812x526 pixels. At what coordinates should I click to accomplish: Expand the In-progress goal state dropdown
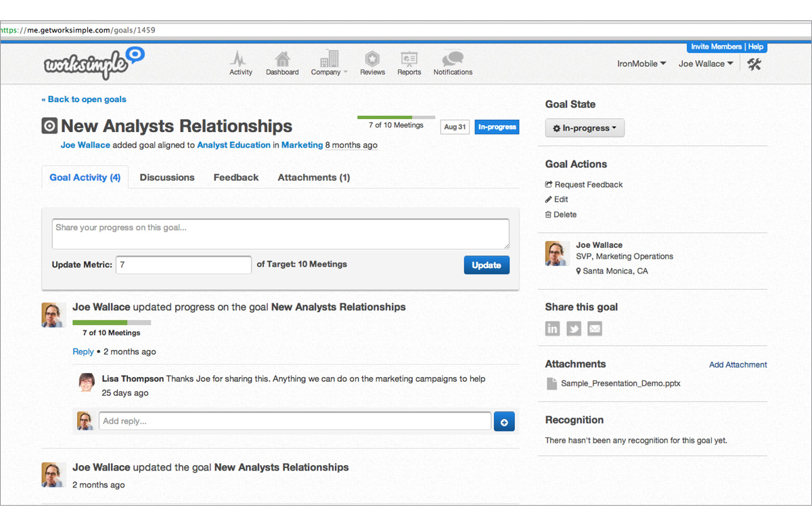pyautogui.click(x=585, y=128)
